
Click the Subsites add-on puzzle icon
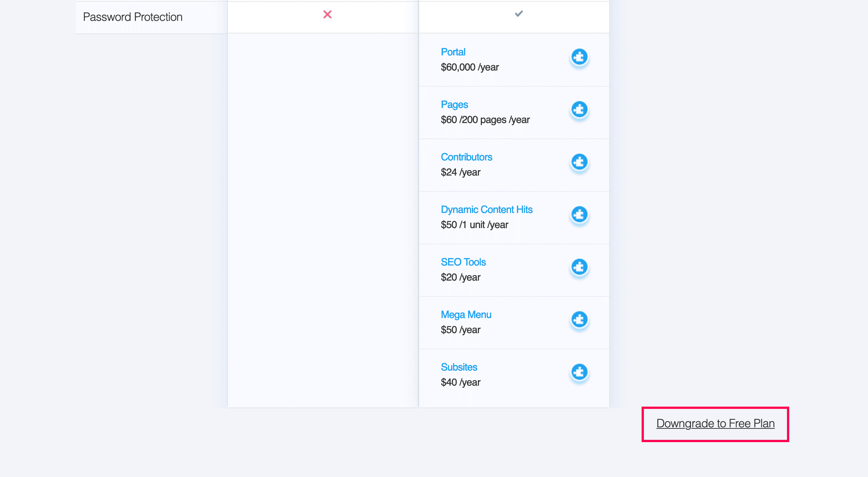tap(579, 372)
